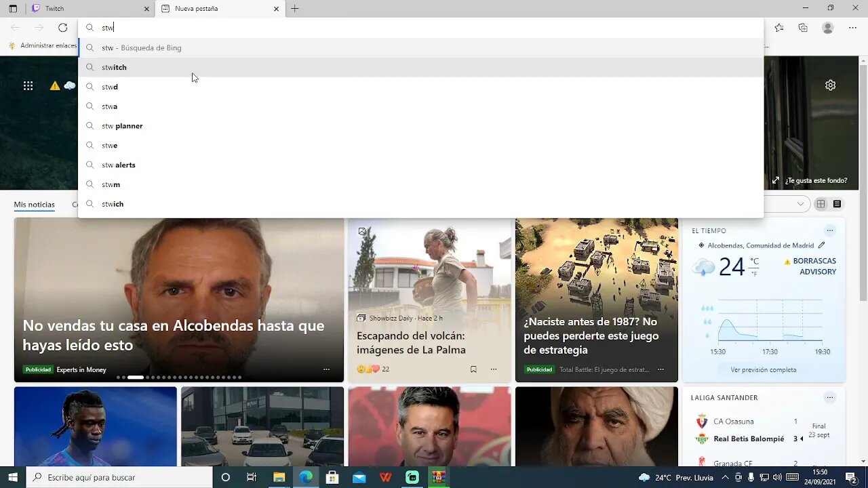
Task: Open Administrar enlaces favorites item
Action: [x=43, y=45]
